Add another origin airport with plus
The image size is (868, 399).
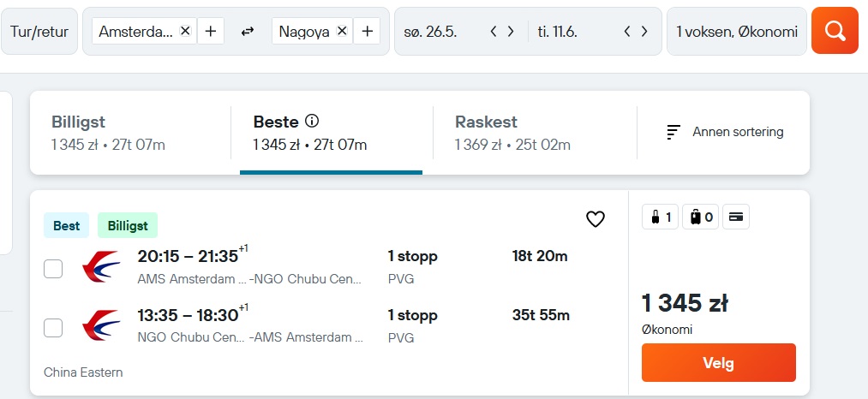[x=210, y=31]
